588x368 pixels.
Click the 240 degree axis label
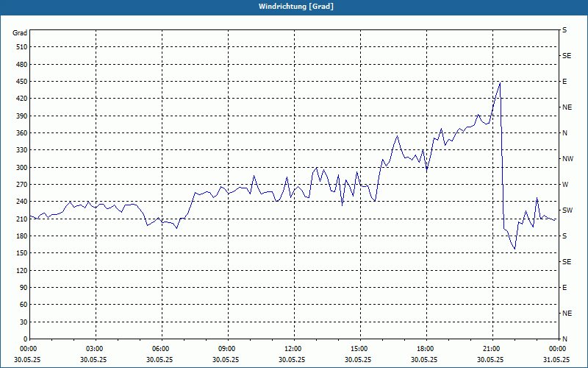tap(22, 202)
